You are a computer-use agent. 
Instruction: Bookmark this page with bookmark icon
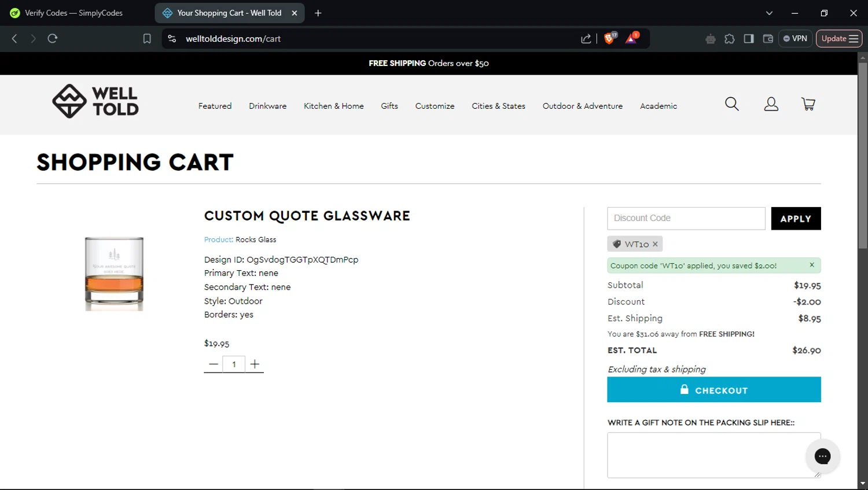click(147, 39)
